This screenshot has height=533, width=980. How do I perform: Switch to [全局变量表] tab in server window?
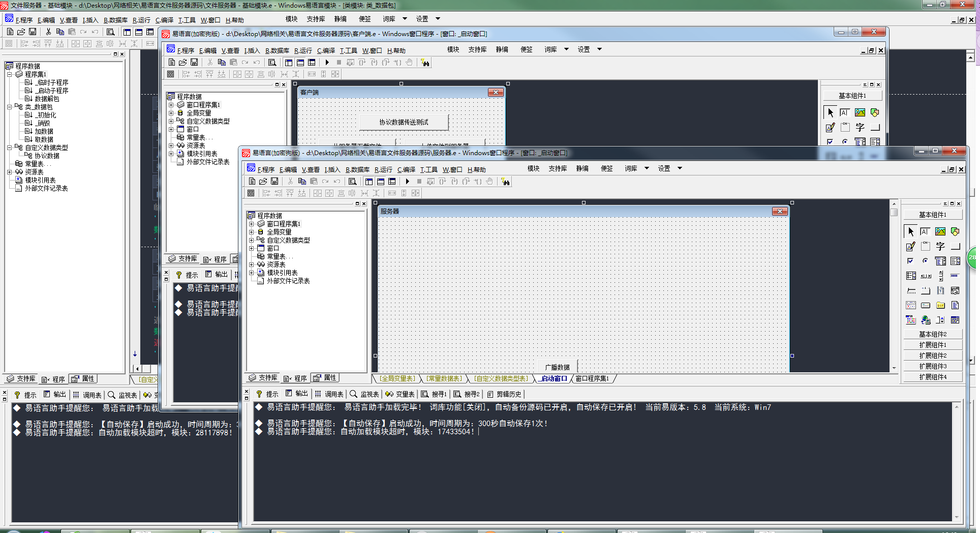(x=397, y=378)
